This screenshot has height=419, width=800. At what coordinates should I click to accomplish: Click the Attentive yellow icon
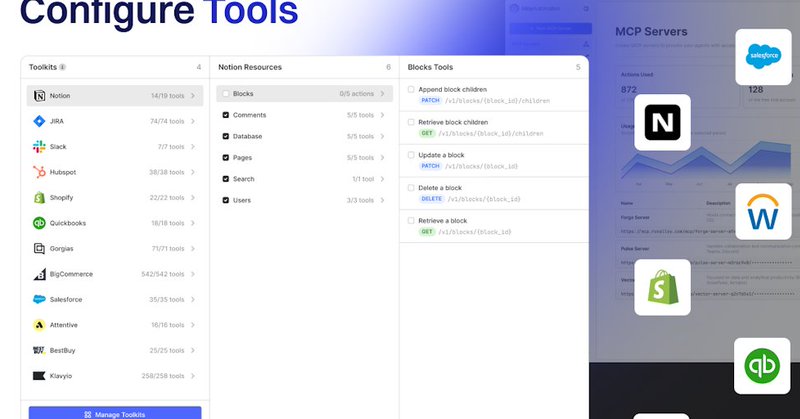click(39, 325)
